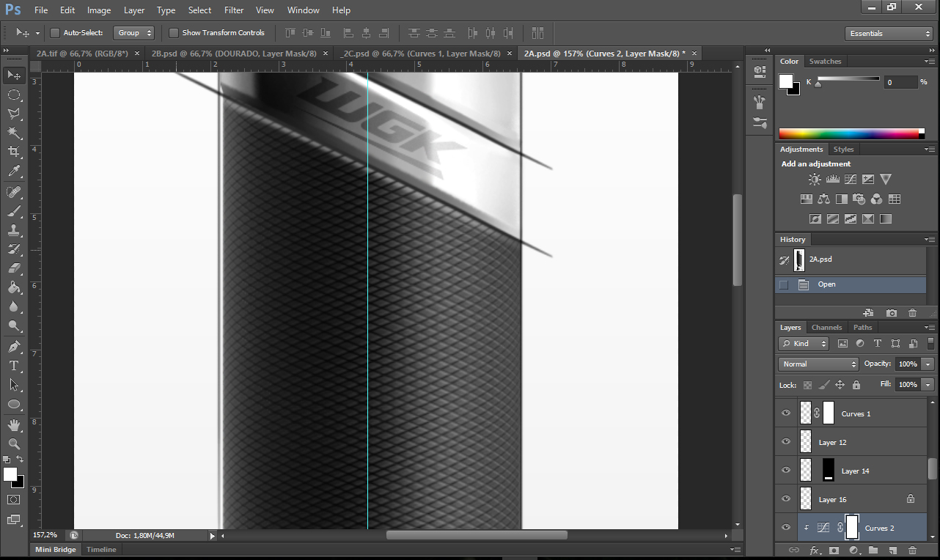Pick the Magic Wand tool
The image size is (940, 560).
click(13, 133)
